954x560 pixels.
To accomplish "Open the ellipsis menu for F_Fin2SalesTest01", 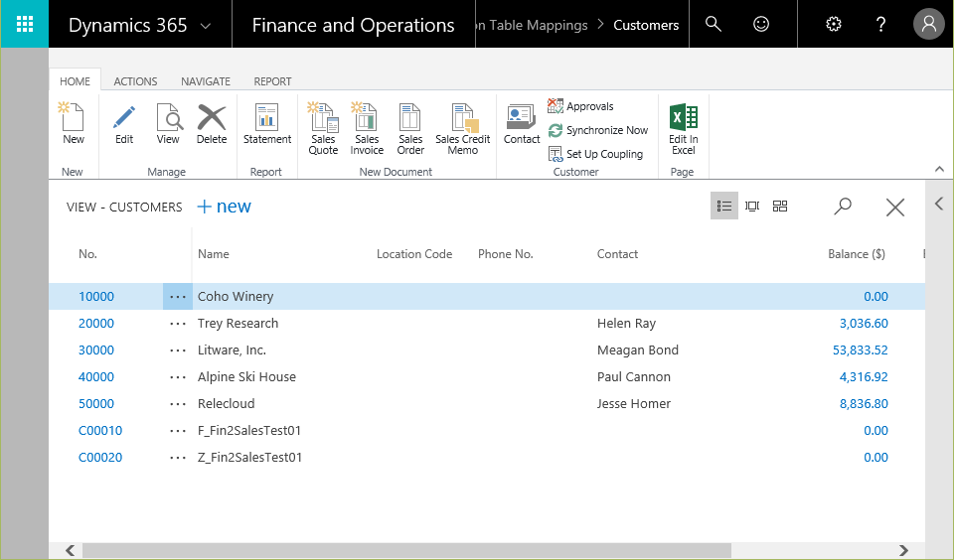I will coord(178,431).
